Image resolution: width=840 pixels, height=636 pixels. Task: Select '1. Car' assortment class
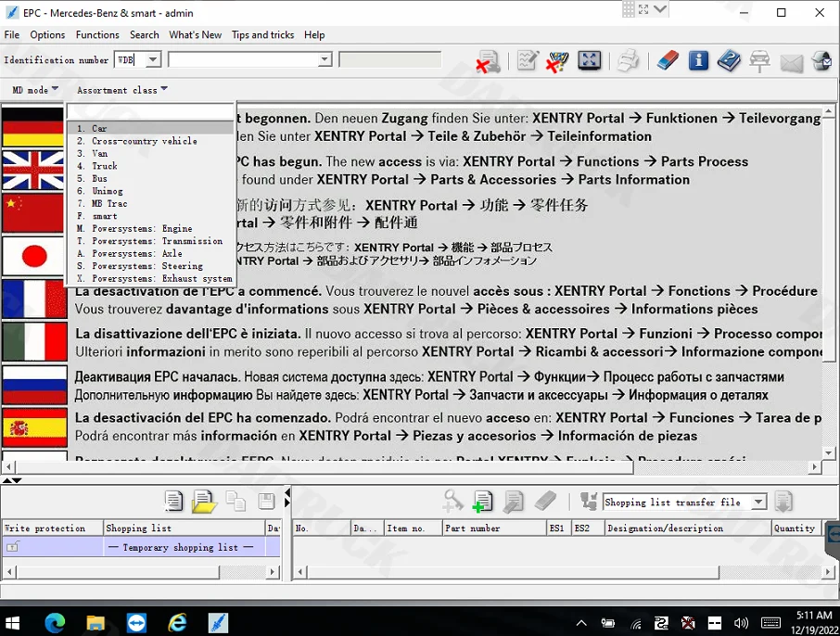150,128
